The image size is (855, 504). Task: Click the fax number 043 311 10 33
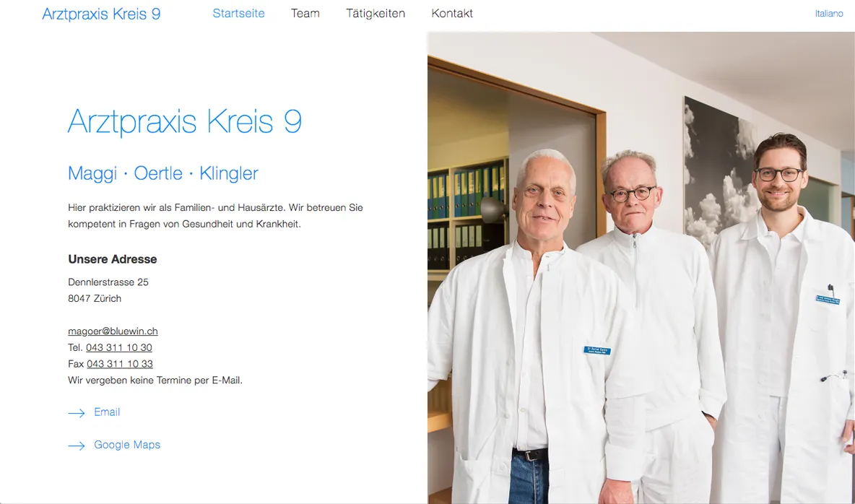tap(119, 364)
